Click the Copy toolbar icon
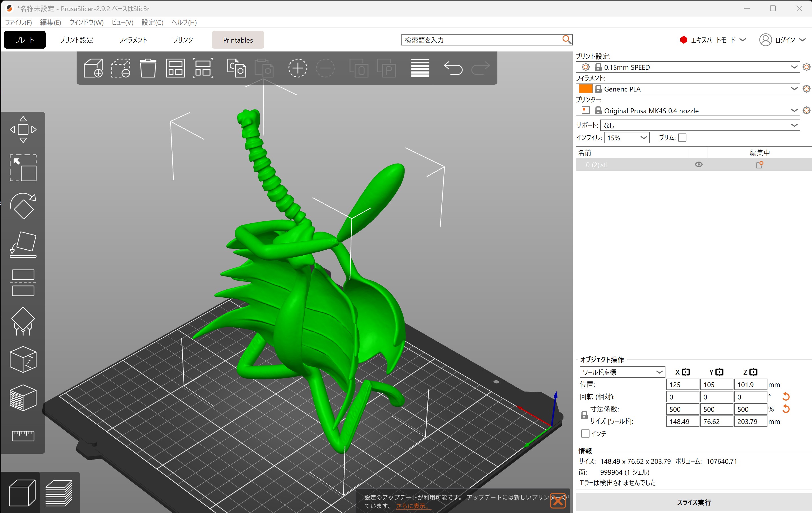Viewport: 812px width, 513px height. [236, 68]
